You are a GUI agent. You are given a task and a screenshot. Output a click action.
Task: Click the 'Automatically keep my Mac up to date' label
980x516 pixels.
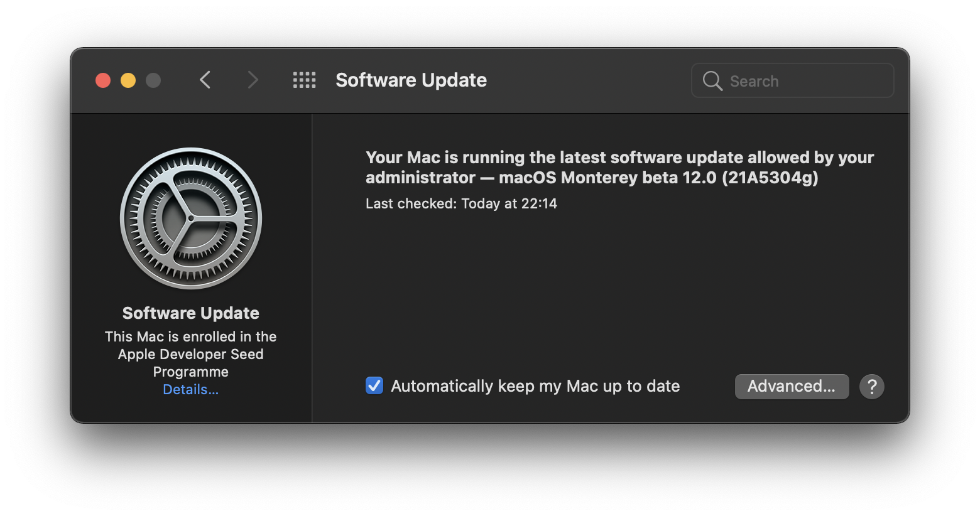(x=535, y=386)
